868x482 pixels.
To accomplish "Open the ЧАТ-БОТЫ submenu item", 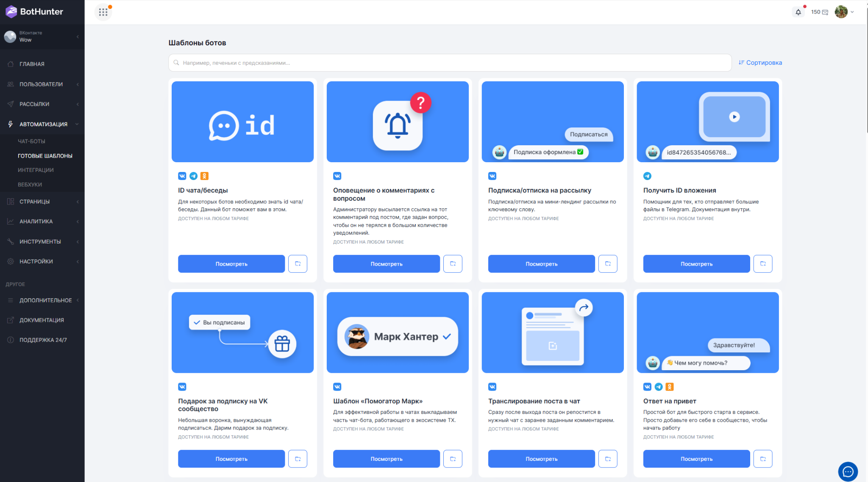I will [31, 141].
